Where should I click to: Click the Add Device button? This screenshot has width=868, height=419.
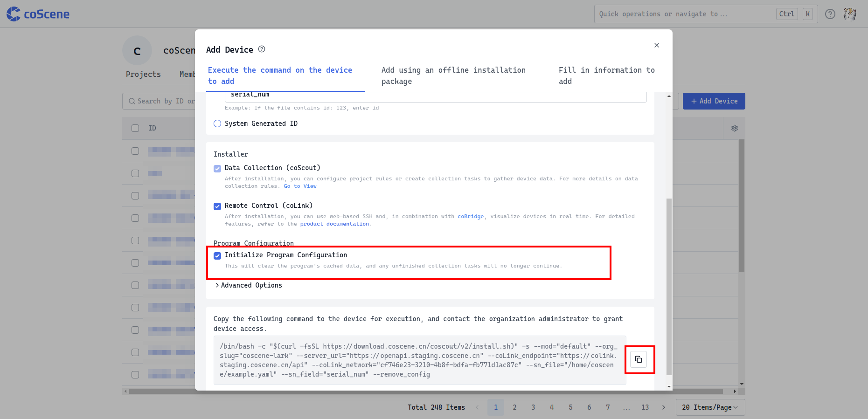(x=714, y=101)
